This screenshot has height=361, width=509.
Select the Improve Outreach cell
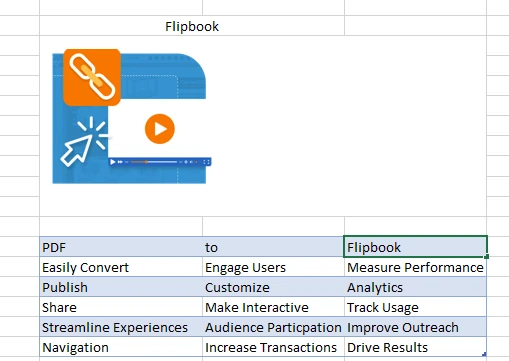pyautogui.click(x=415, y=327)
